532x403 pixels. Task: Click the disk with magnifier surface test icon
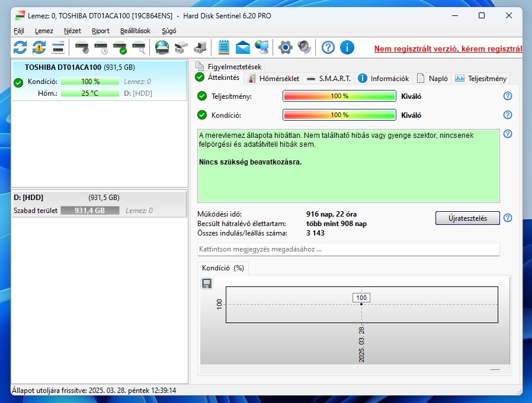[x=139, y=47]
